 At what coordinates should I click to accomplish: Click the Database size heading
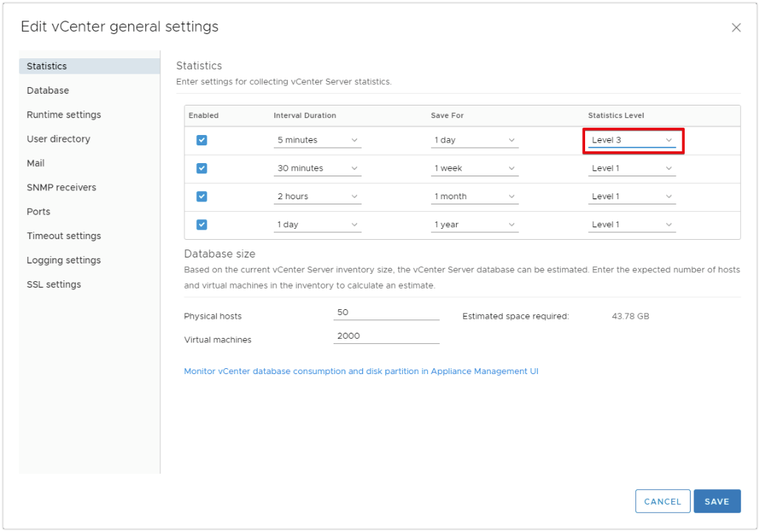[220, 254]
